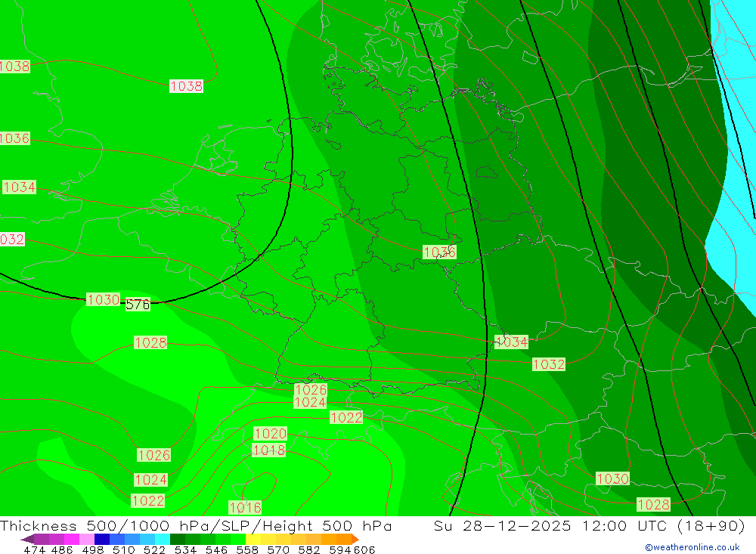This screenshot has height=554, width=756.
Task: Click the legend value 510
Action: (123, 550)
